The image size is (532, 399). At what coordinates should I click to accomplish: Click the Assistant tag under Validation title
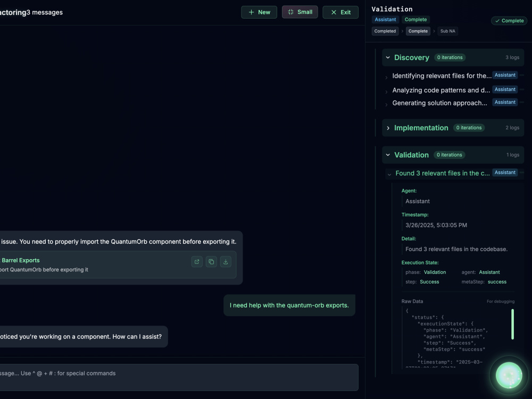click(x=385, y=20)
